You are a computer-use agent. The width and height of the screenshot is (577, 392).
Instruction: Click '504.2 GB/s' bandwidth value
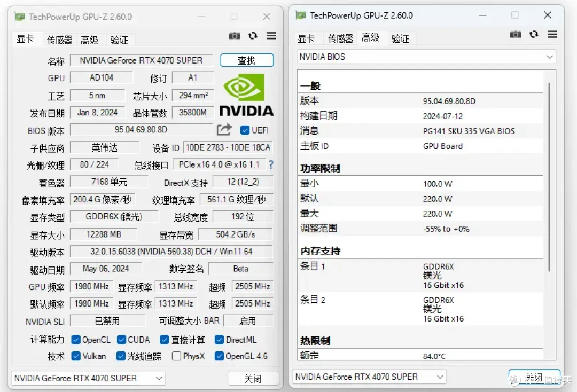pos(236,234)
